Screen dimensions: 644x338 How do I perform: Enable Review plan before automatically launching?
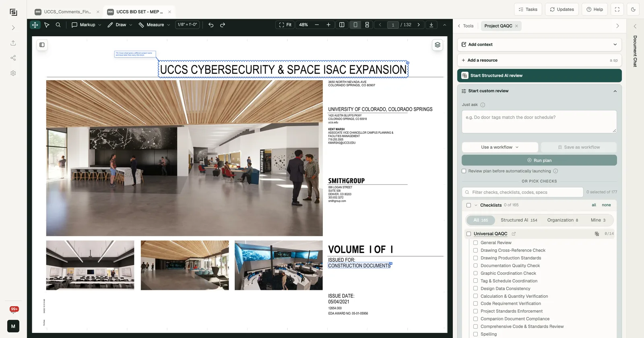(x=464, y=171)
